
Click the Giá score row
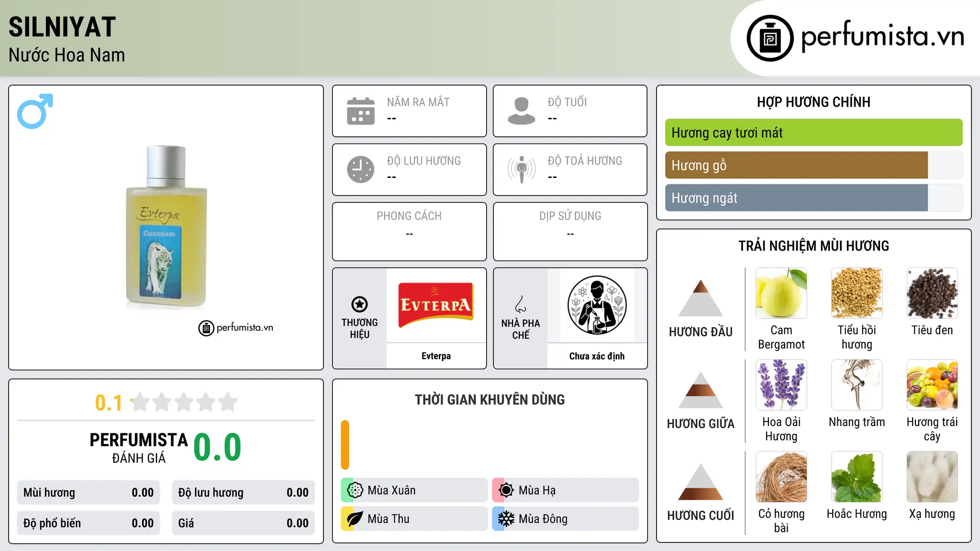point(243,523)
